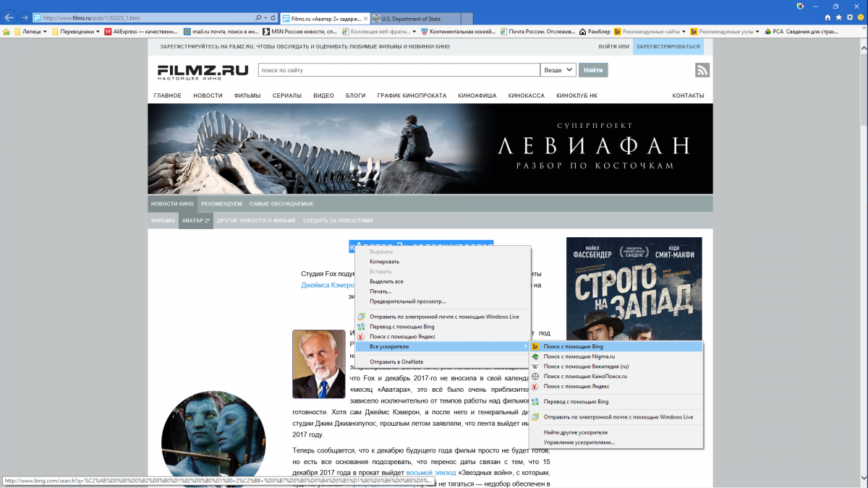868x488 pixels.
Task: Select Перевод с помощью Bing in main menu
Action: tap(443, 327)
